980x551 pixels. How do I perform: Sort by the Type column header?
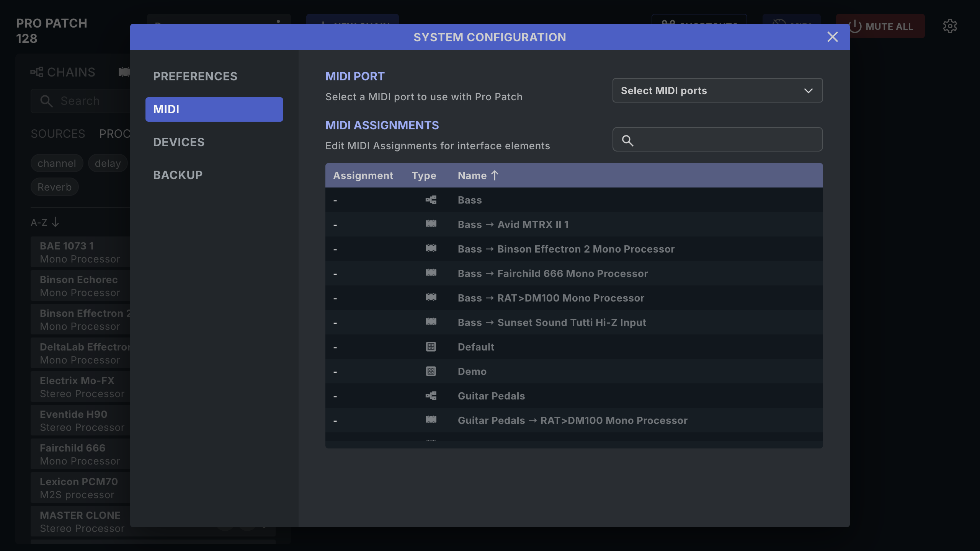click(x=424, y=176)
